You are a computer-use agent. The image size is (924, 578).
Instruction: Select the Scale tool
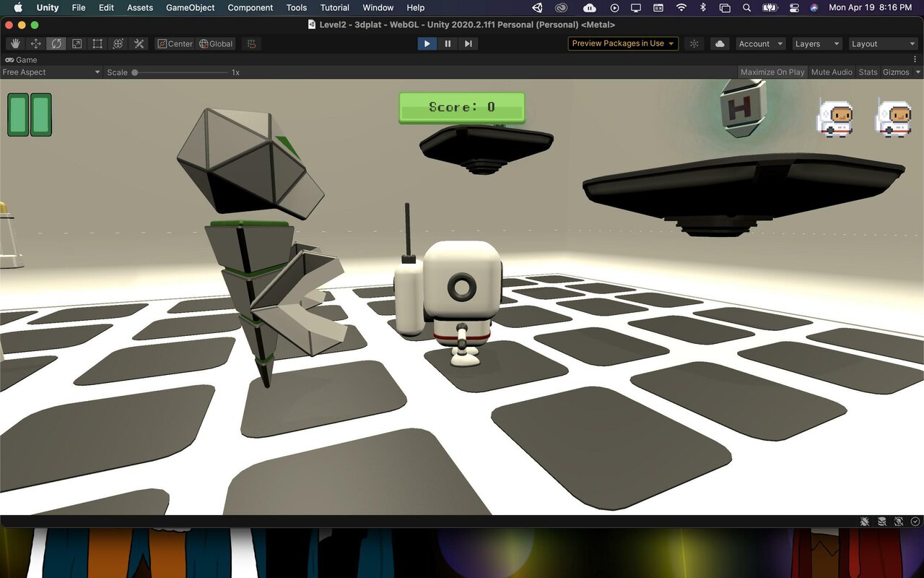pyautogui.click(x=77, y=43)
